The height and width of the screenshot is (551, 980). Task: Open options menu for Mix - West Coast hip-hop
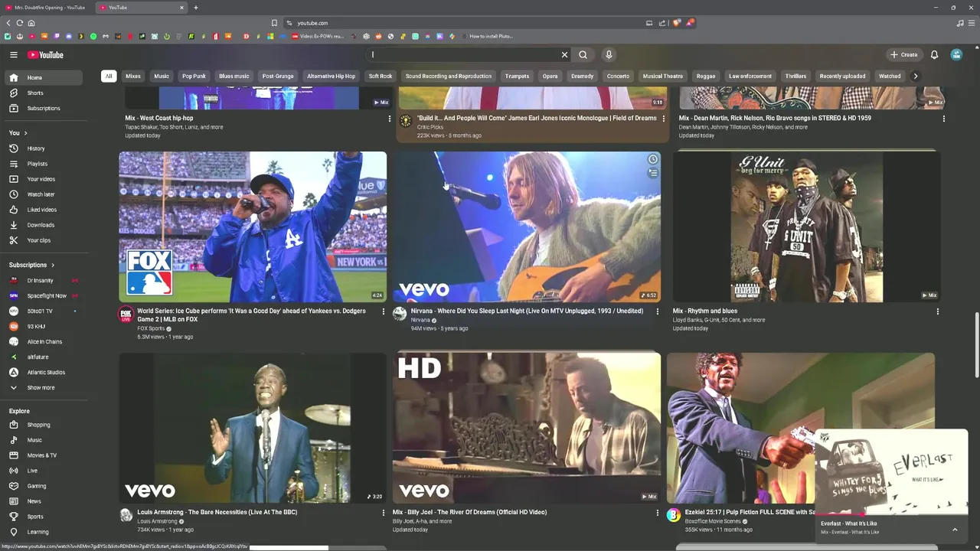coord(389,119)
